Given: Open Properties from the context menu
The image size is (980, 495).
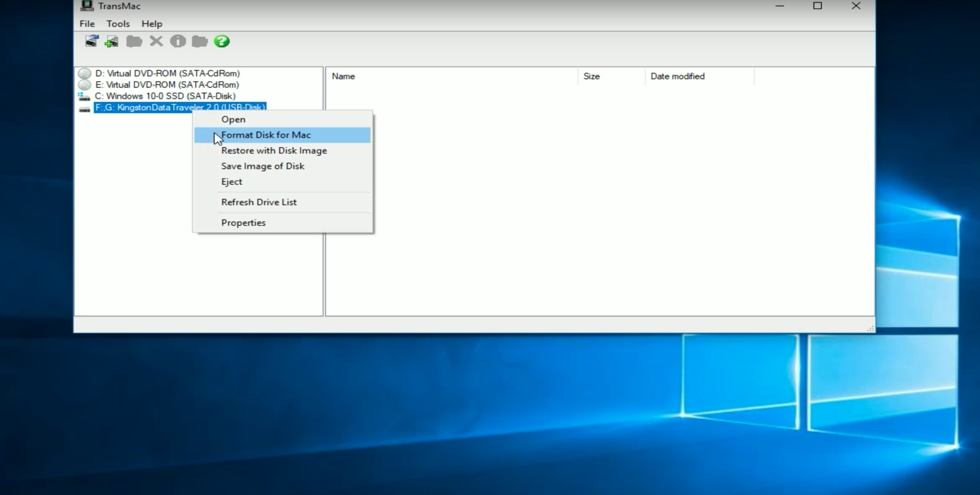Looking at the screenshot, I should pyautogui.click(x=282, y=223).
